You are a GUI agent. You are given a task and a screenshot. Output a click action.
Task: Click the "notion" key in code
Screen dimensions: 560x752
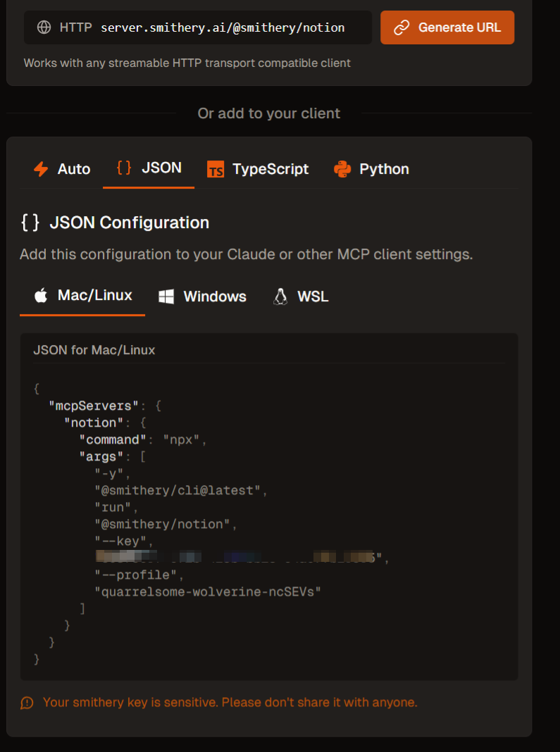click(x=94, y=422)
